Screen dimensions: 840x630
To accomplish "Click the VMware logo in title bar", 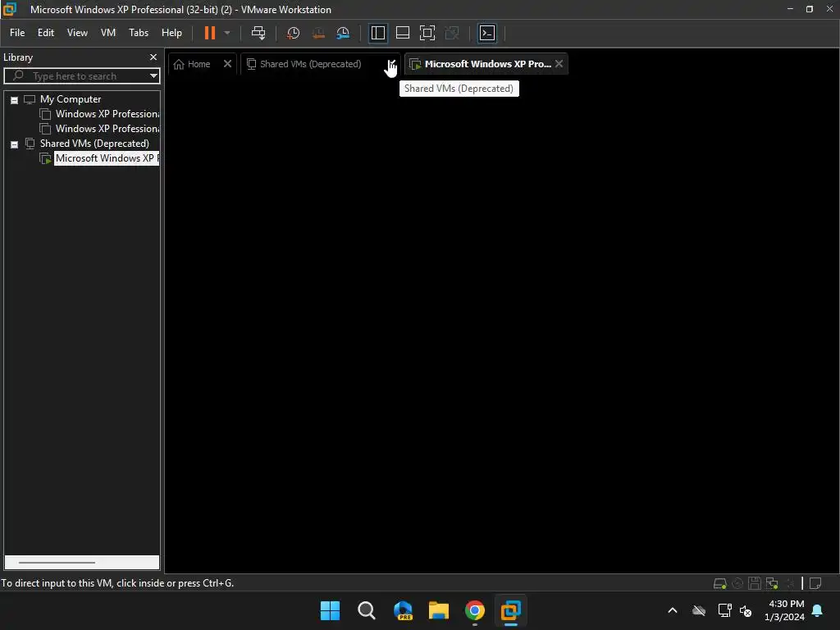I will 10,9.
